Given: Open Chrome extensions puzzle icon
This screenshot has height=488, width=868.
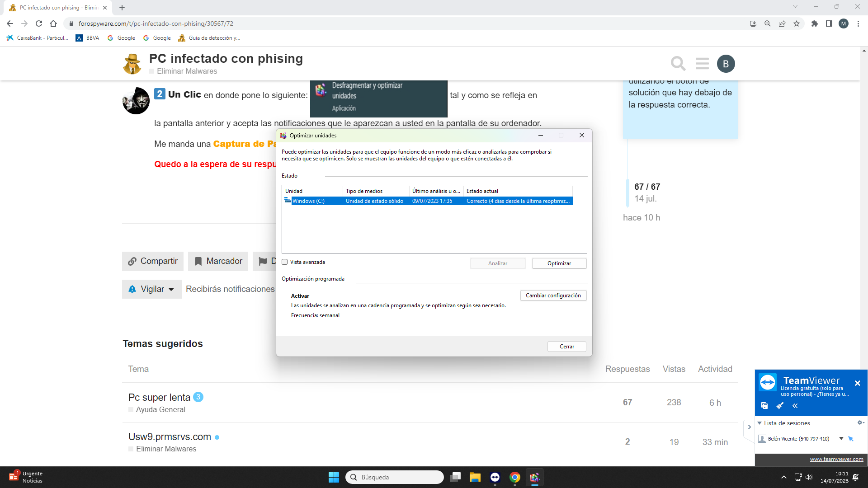Looking at the screenshot, I should tap(814, 23).
